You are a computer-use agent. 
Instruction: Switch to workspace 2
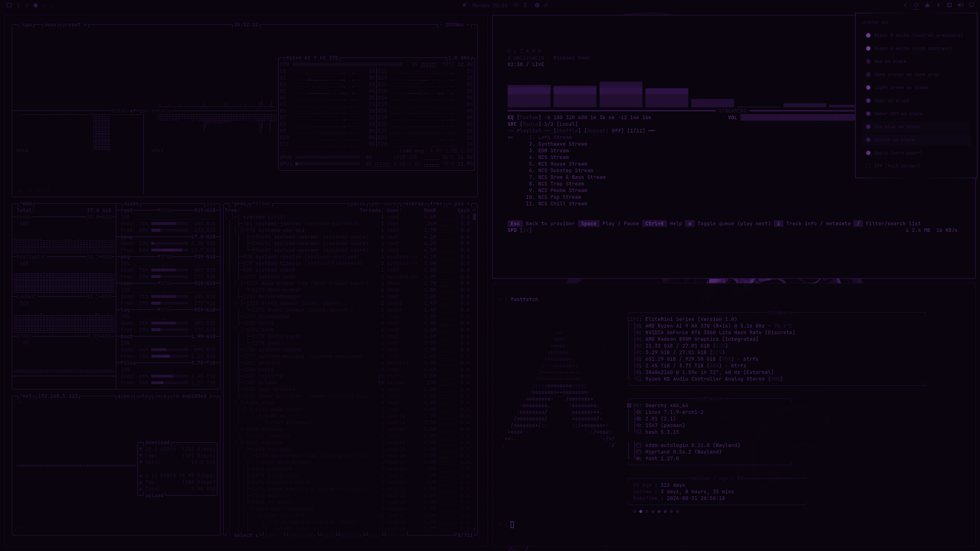click(x=27, y=5)
